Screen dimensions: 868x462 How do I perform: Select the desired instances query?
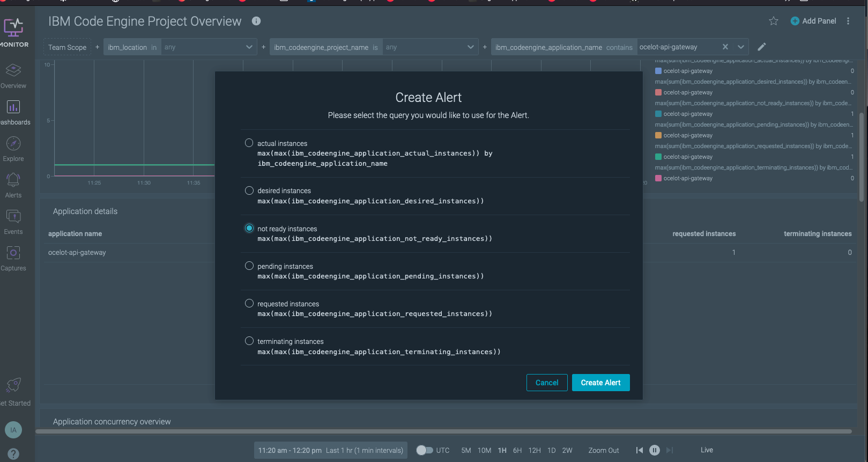pyautogui.click(x=249, y=190)
